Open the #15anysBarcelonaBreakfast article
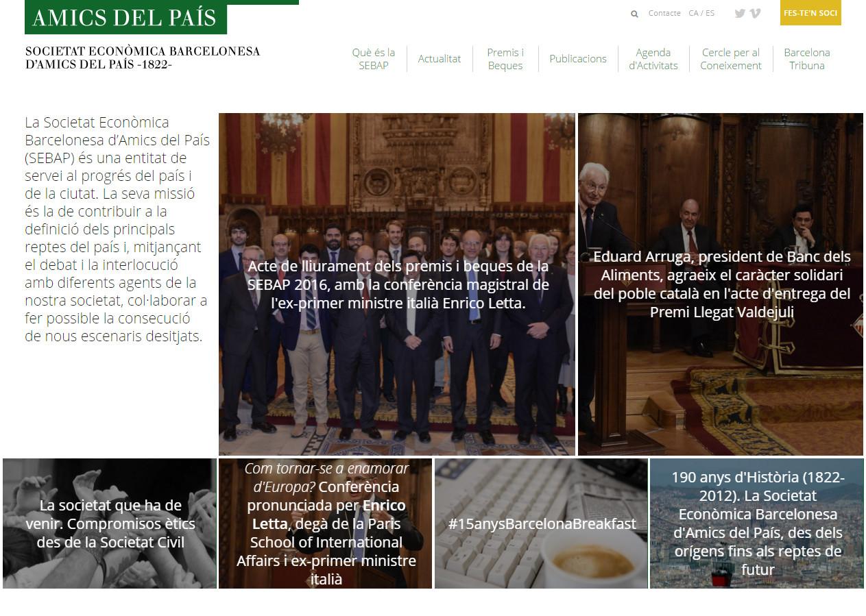Image resolution: width=866 pixels, height=616 pixels. (541, 523)
